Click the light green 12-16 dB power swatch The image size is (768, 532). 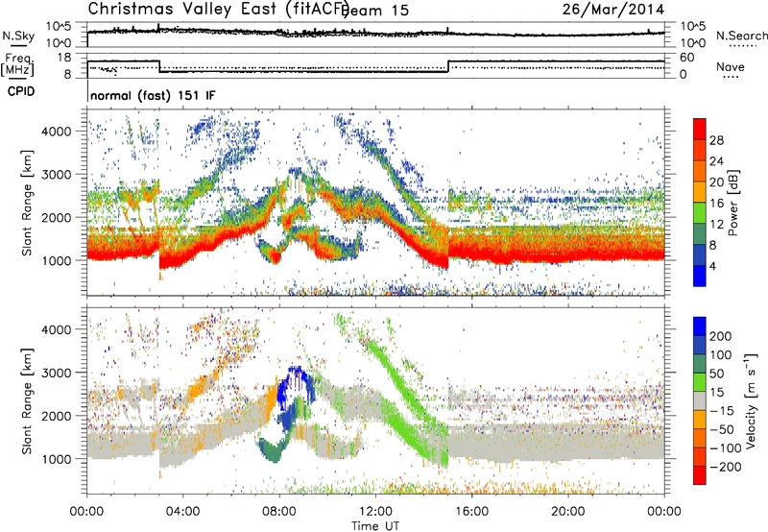pos(700,212)
